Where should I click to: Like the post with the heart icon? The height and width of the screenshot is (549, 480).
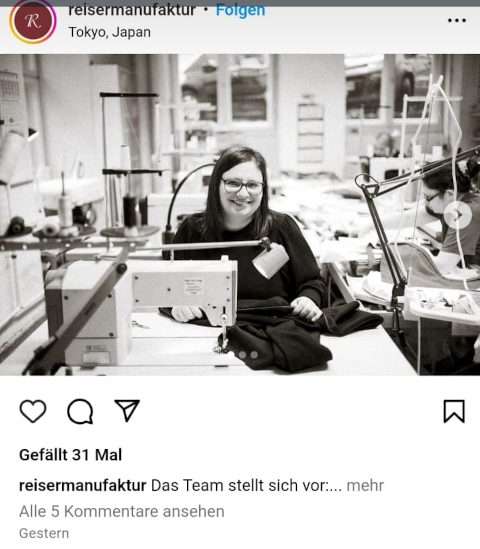[x=33, y=411]
